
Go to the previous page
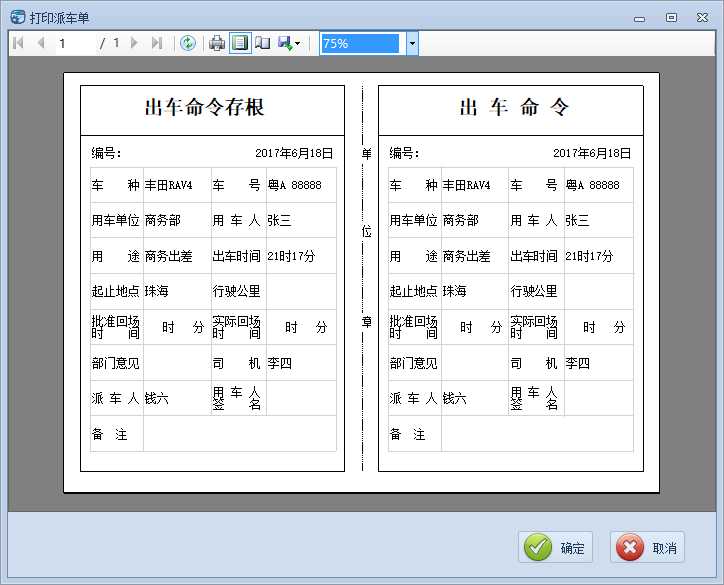click(41, 43)
